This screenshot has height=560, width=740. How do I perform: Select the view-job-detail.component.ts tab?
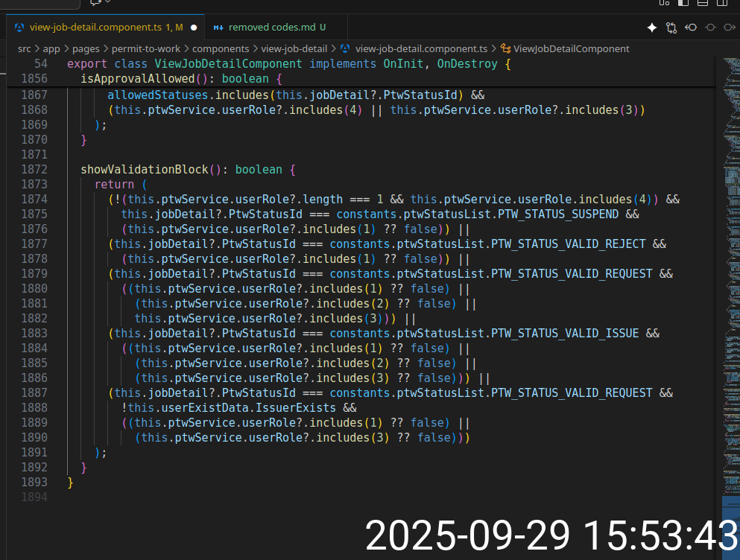[97, 28]
